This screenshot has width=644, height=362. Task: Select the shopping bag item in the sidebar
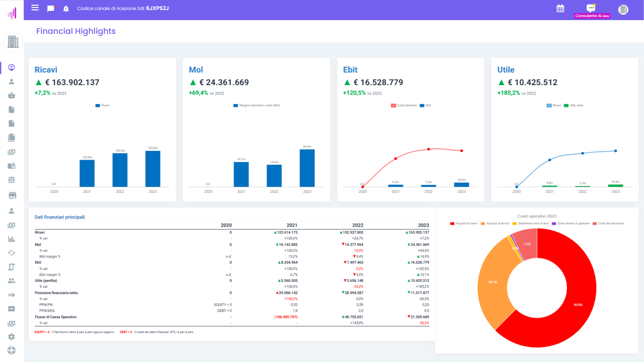tap(11, 95)
